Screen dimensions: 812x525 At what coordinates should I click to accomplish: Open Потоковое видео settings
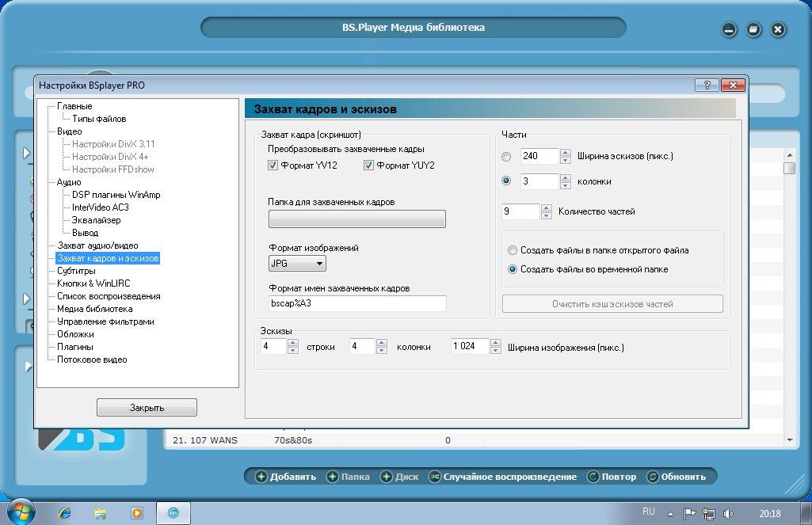(92, 360)
